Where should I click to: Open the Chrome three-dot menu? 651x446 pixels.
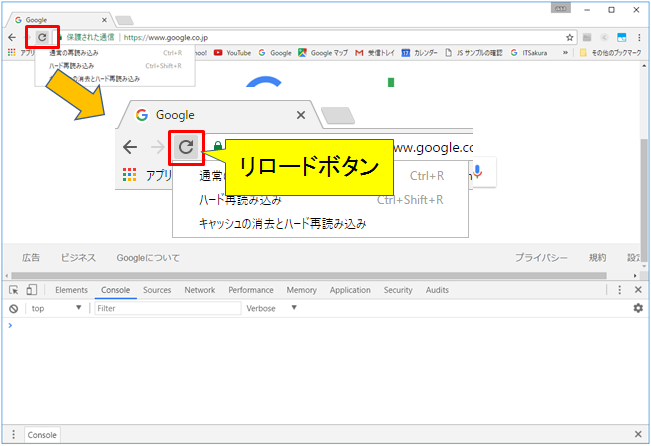[639, 37]
